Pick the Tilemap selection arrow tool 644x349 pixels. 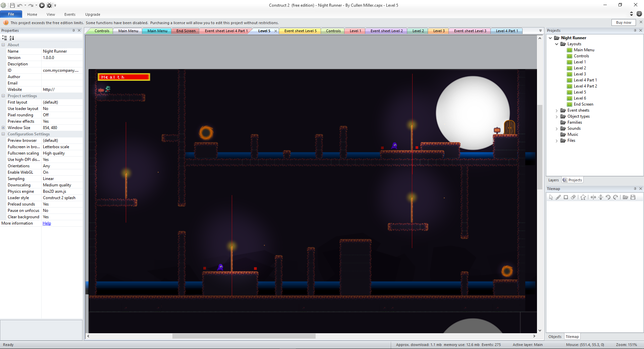coord(551,197)
